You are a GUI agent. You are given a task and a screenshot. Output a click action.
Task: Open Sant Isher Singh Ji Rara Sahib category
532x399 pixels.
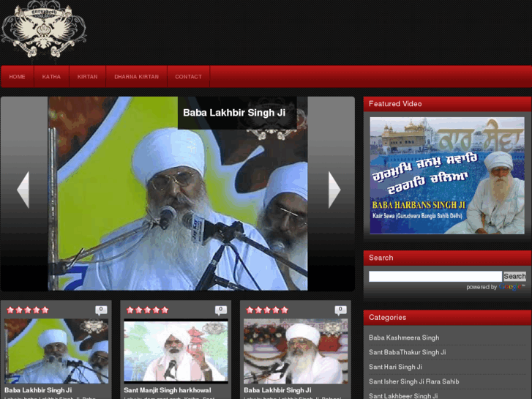[414, 381]
